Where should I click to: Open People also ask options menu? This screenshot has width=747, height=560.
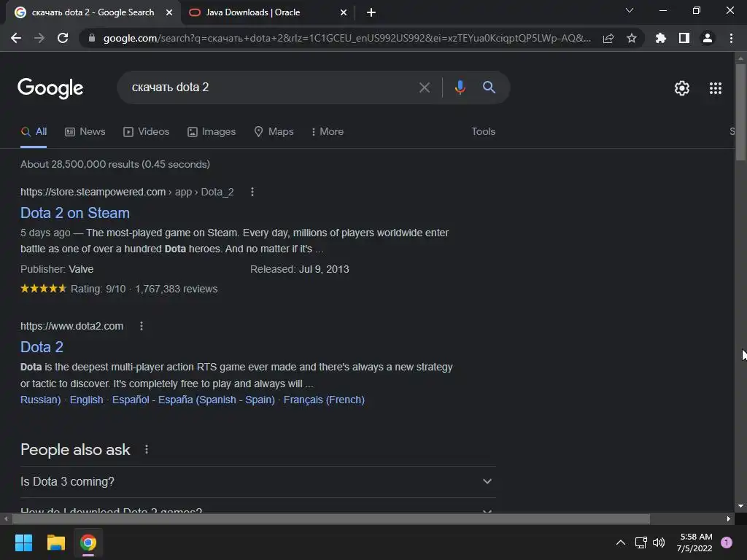(x=146, y=449)
